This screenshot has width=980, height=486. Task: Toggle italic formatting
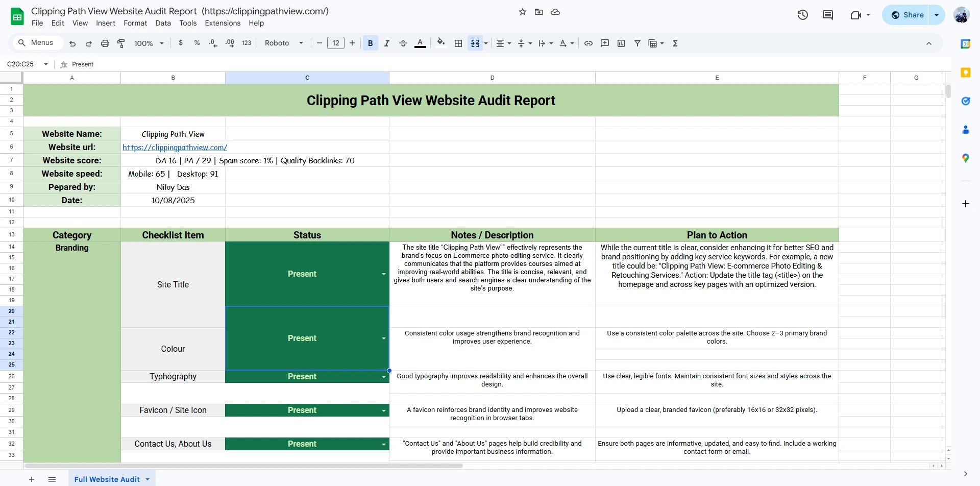pos(386,43)
